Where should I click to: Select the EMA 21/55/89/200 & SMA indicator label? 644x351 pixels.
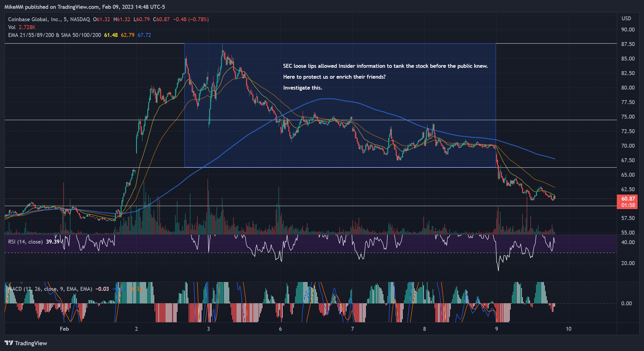click(x=54, y=35)
